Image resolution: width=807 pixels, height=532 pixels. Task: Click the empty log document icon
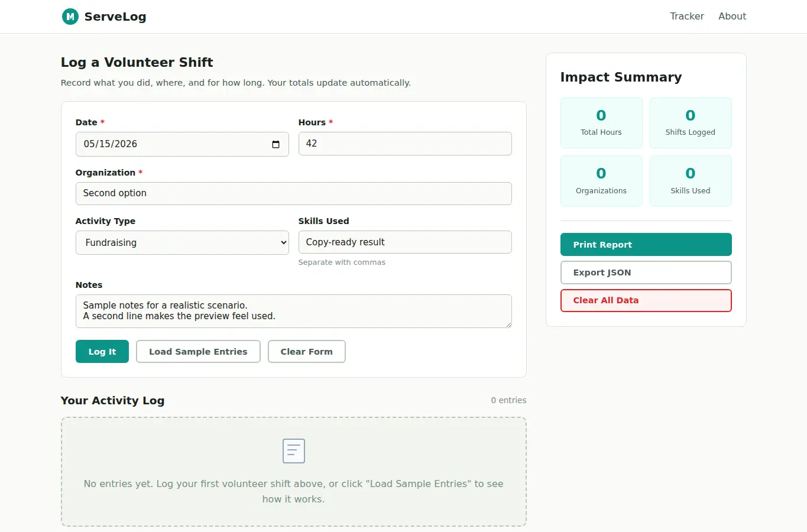coord(294,451)
